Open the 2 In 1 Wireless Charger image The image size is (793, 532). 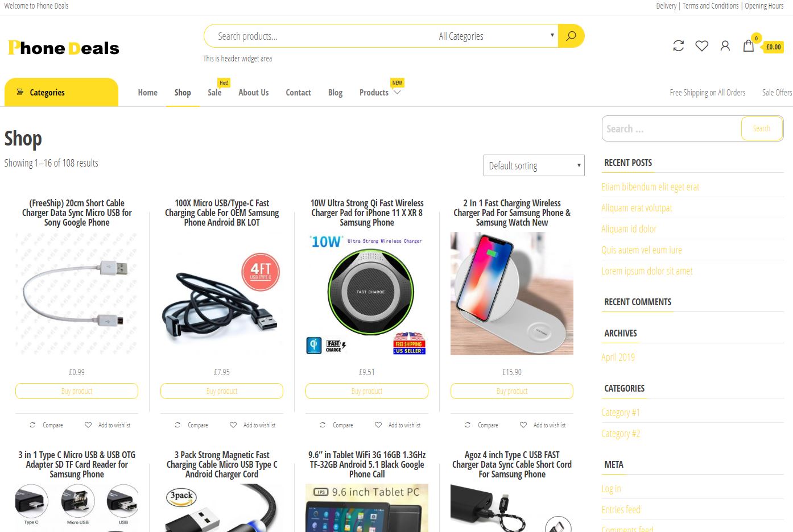click(x=512, y=293)
